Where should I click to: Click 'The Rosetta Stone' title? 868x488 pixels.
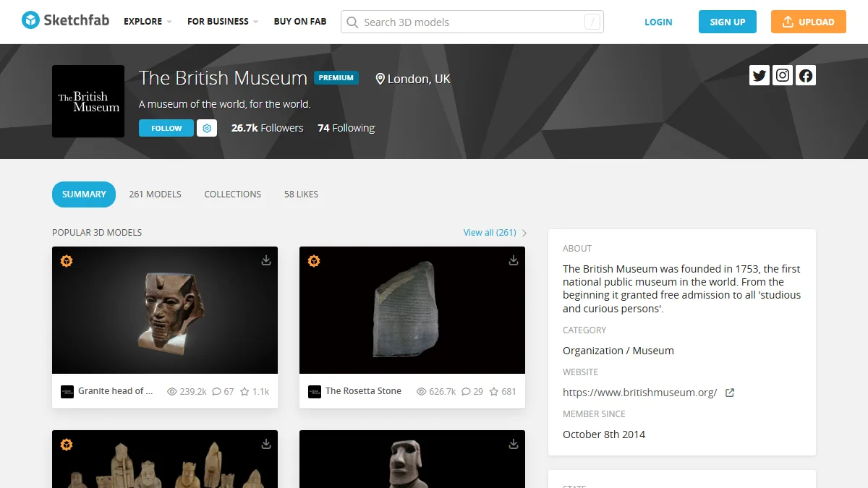[363, 391]
